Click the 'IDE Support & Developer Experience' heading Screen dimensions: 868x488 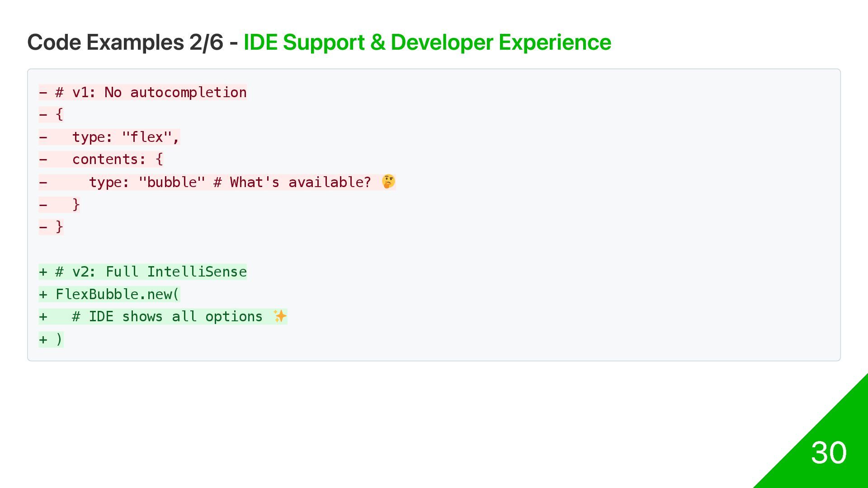click(427, 42)
